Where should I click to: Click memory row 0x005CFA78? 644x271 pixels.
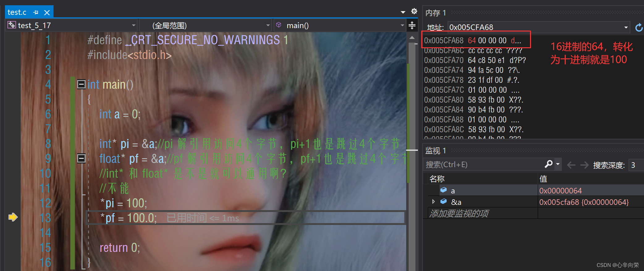472,80
